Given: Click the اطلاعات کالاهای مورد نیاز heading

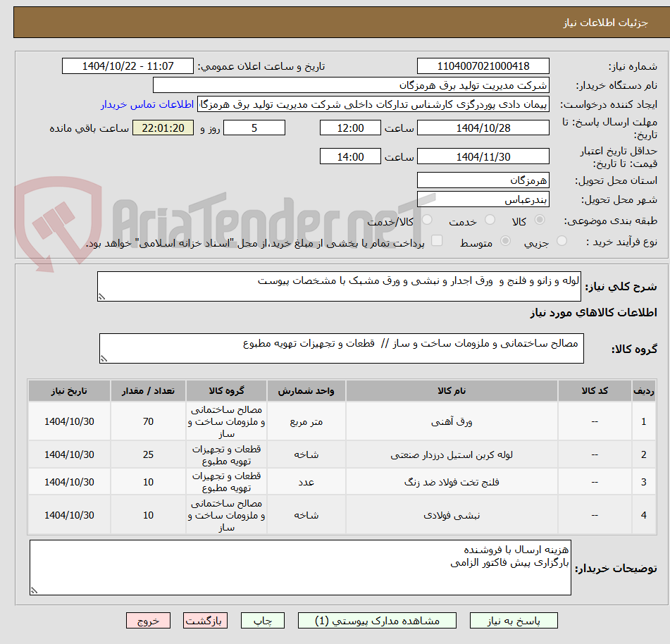Looking at the screenshot, I should click(x=593, y=313).
